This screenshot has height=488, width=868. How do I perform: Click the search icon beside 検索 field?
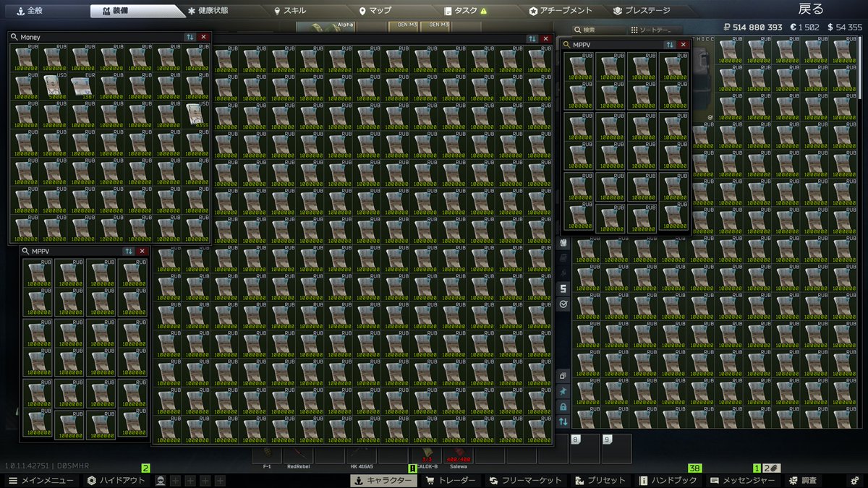point(576,30)
